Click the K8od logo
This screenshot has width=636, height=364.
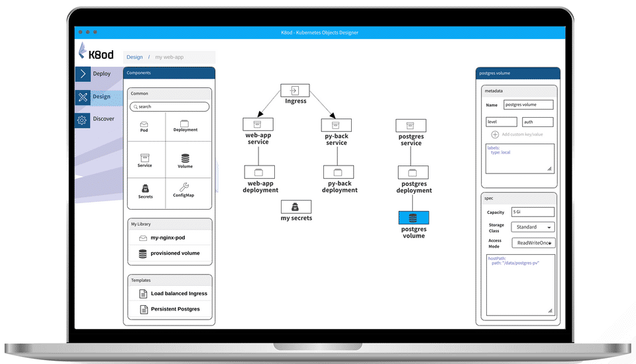tap(96, 52)
